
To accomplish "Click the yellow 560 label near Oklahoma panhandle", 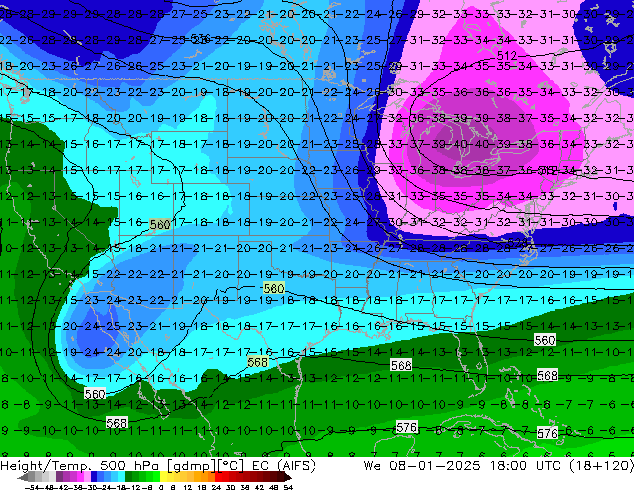I will click(274, 288).
